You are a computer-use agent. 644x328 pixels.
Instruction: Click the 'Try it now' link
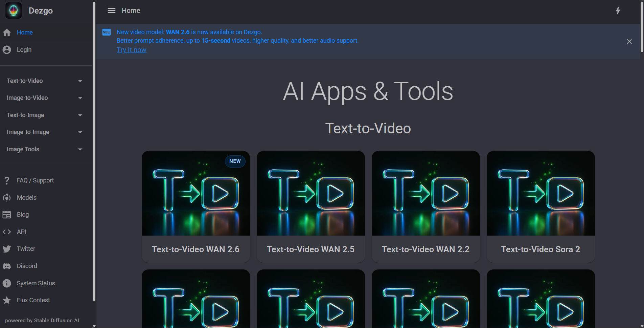[131, 50]
